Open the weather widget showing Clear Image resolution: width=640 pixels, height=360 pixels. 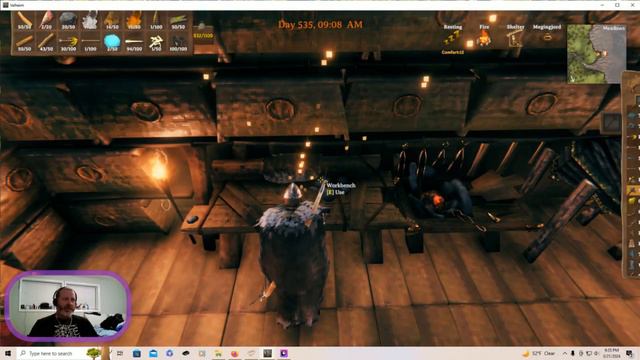539,353
